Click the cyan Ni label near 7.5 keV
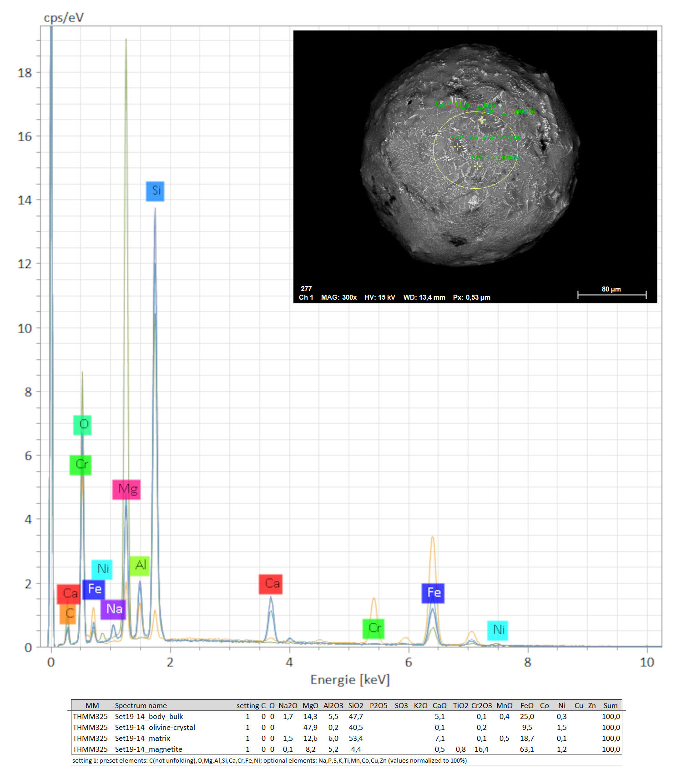The height and width of the screenshot is (784, 676). 498,630
